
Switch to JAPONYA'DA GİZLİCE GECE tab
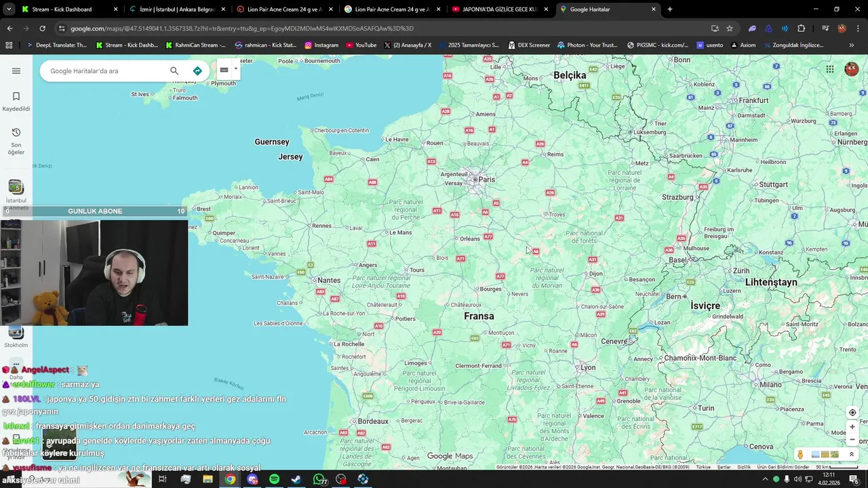500,9
